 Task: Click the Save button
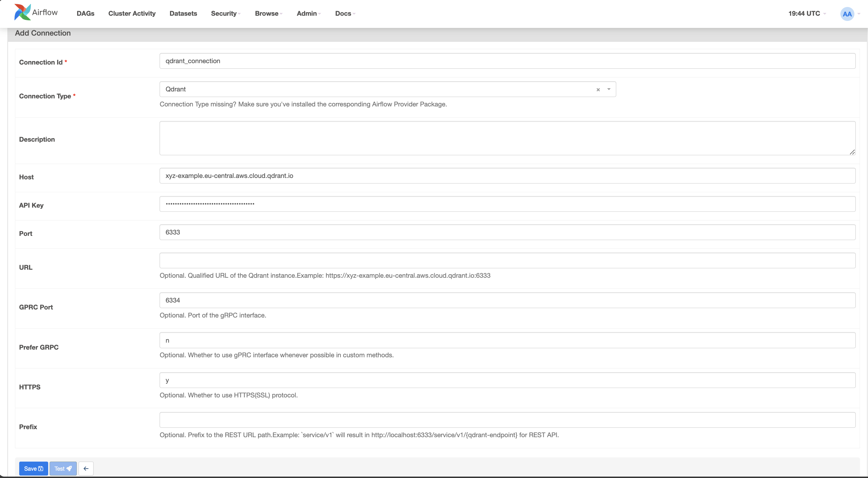point(34,469)
